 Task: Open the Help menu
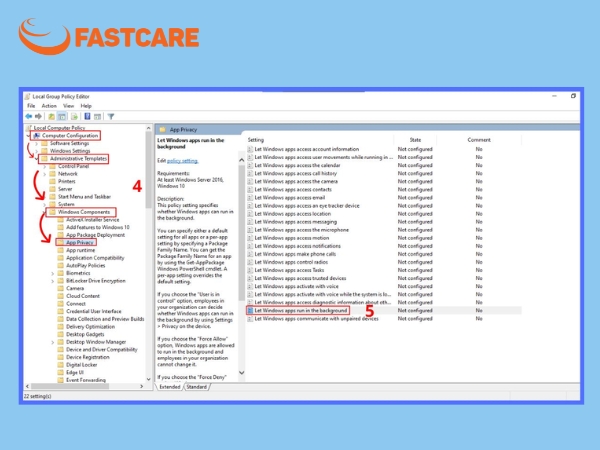point(86,106)
